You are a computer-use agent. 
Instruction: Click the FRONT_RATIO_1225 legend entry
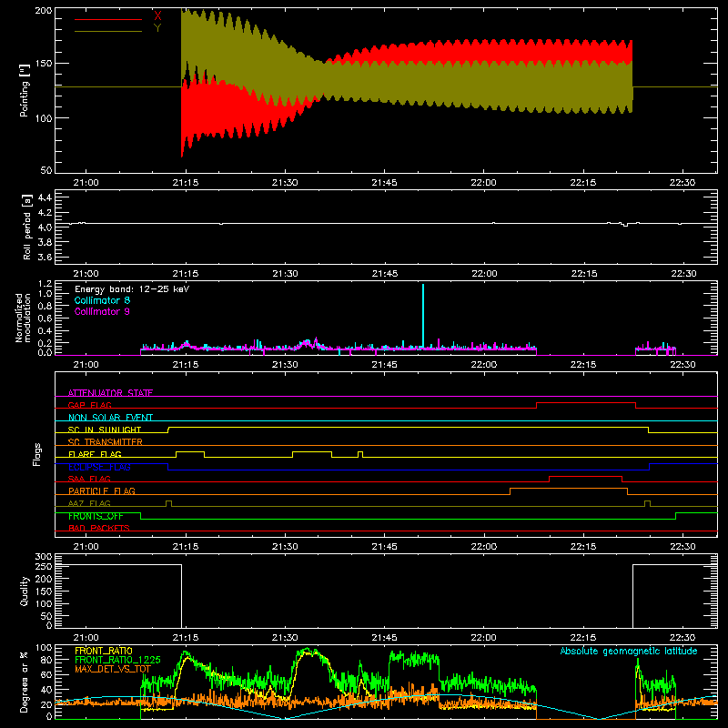pos(118,660)
